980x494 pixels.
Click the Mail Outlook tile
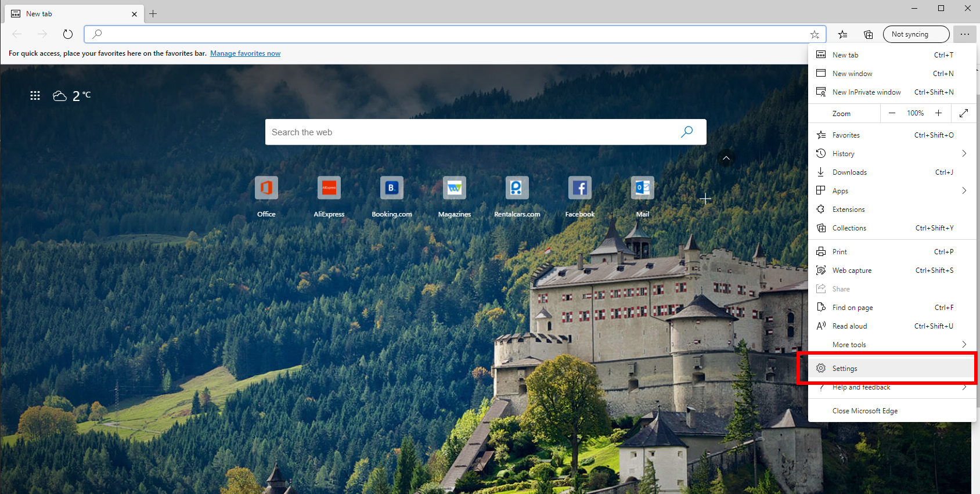642,188
